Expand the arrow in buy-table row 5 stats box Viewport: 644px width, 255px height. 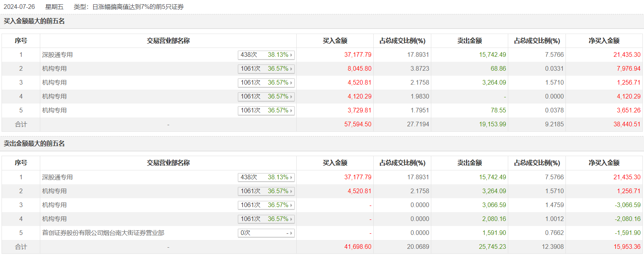[x=291, y=110]
